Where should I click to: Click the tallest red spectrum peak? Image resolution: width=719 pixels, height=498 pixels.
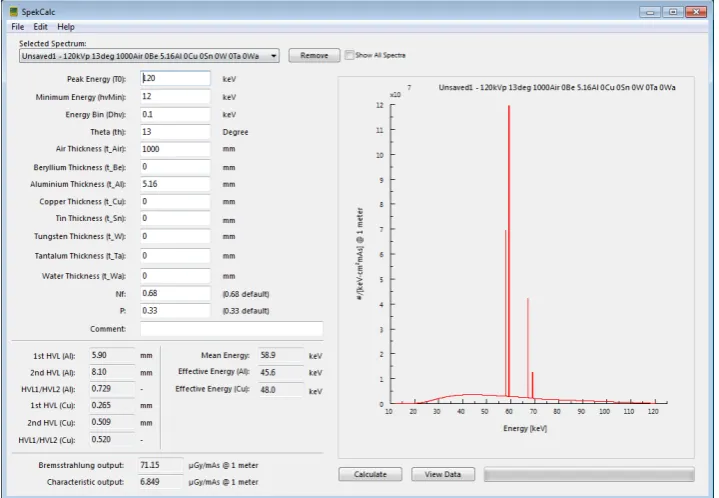(509, 250)
